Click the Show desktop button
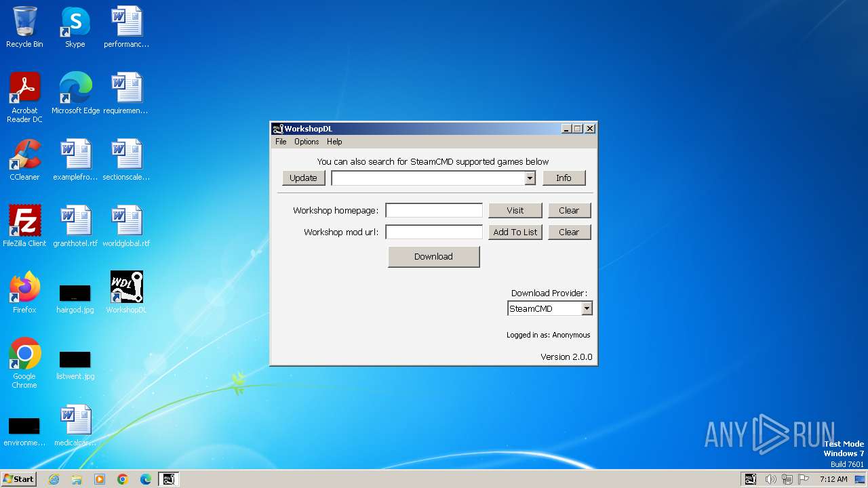 (x=860, y=479)
